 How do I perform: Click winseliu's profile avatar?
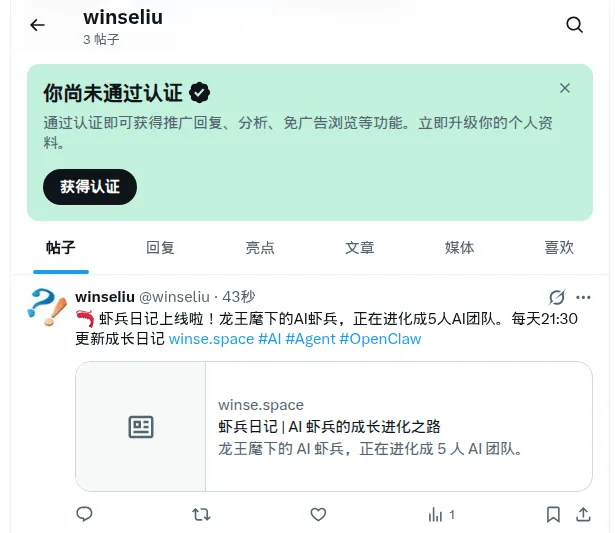pyautogui.click(x=47, y=307)
